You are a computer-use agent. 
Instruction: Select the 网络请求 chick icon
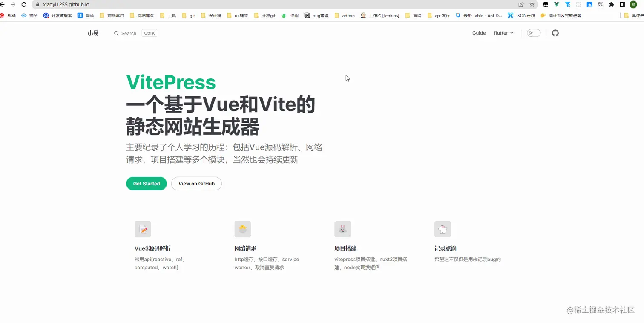coord(243,229)
